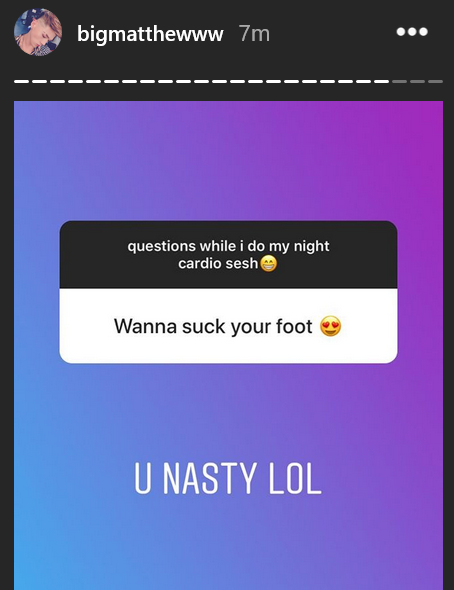Tap the white 'Wanna suck your foot' answer box
This screenshot has width=454, height=590.
click(228, 326)
